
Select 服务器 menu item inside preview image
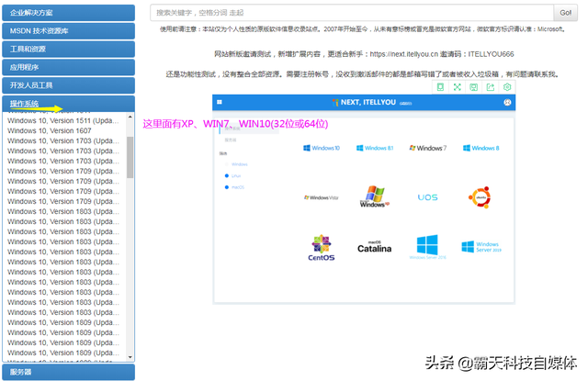point(231,140)
